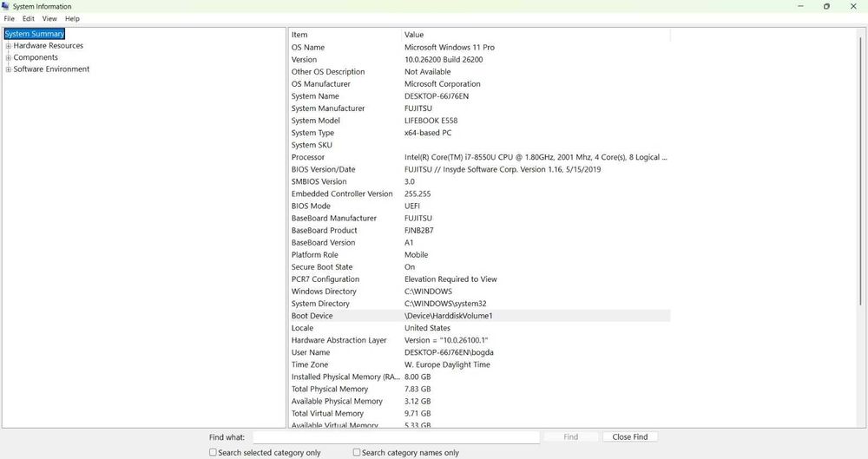Select the BIOS Mode row
The width and height of the screenshot is (868, 459).
click(x=479, y=206)
